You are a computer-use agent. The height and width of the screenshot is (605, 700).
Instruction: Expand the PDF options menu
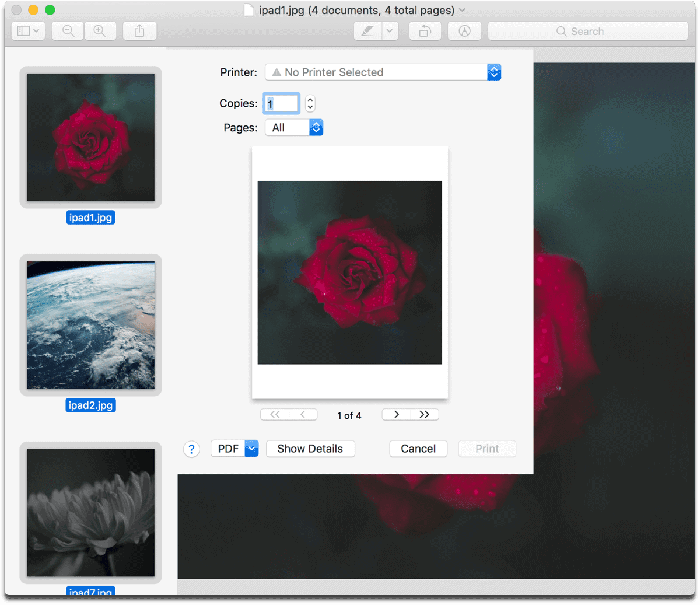tap(251, 449)
